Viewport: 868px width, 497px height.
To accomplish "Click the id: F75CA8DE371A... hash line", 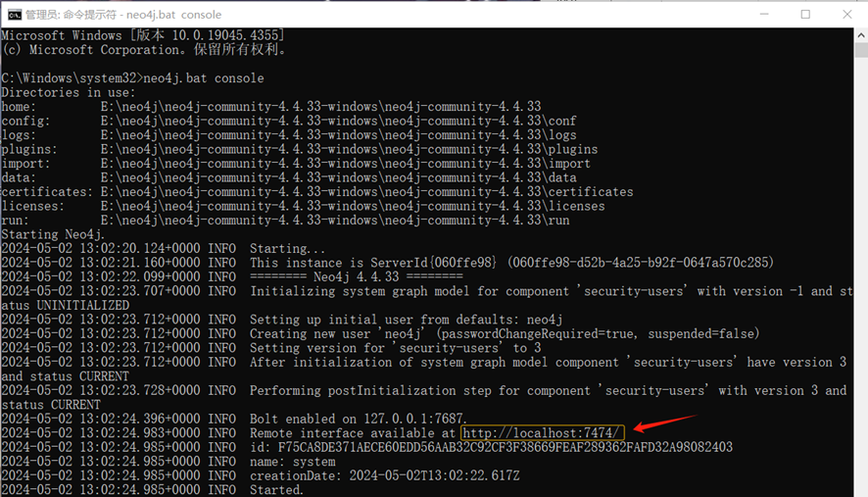I will [x=367, y=447].
